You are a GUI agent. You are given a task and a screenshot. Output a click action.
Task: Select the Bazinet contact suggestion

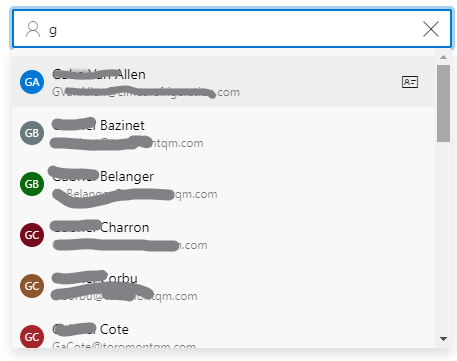[223, 133]
